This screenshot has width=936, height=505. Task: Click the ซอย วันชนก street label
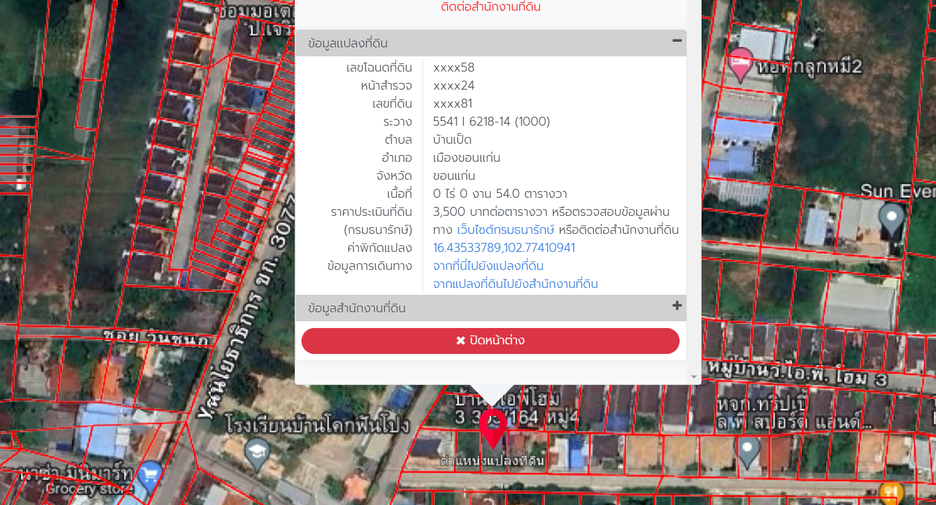[x=155, y=337]
